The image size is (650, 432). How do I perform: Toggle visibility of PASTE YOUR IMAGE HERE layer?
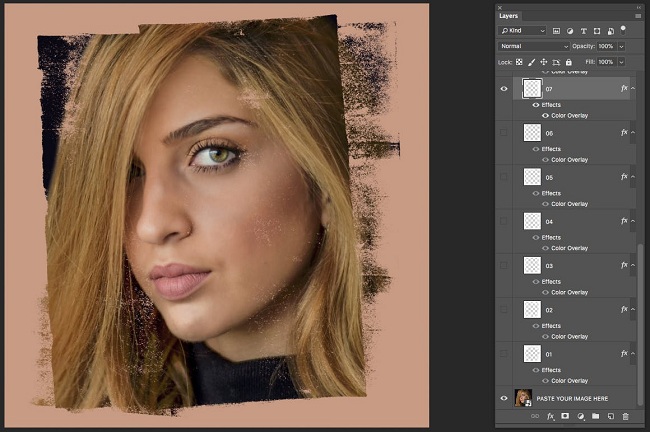pos(503,398)
